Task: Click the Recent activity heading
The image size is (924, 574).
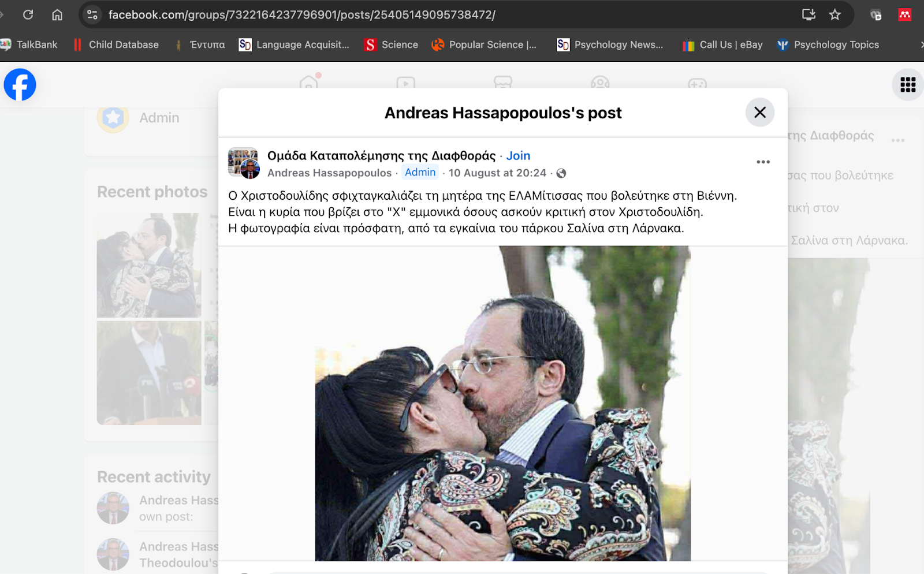Action: tap(154, 477)
